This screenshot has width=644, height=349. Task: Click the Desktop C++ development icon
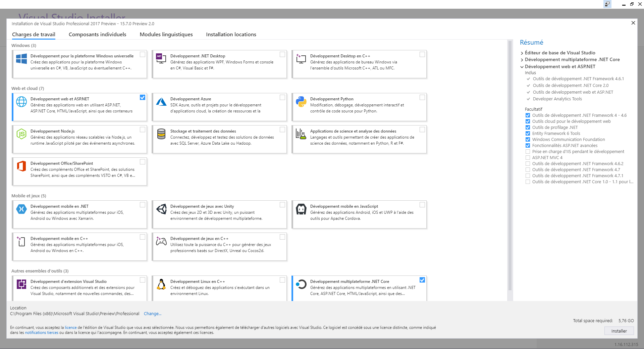[x=301, y=59]
